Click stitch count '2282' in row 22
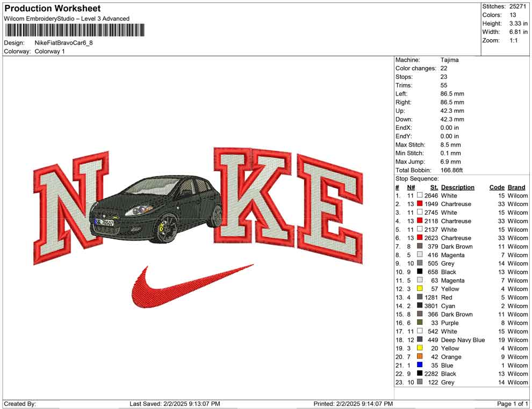This screenshot has width=532, height=409. click(431, 374)
